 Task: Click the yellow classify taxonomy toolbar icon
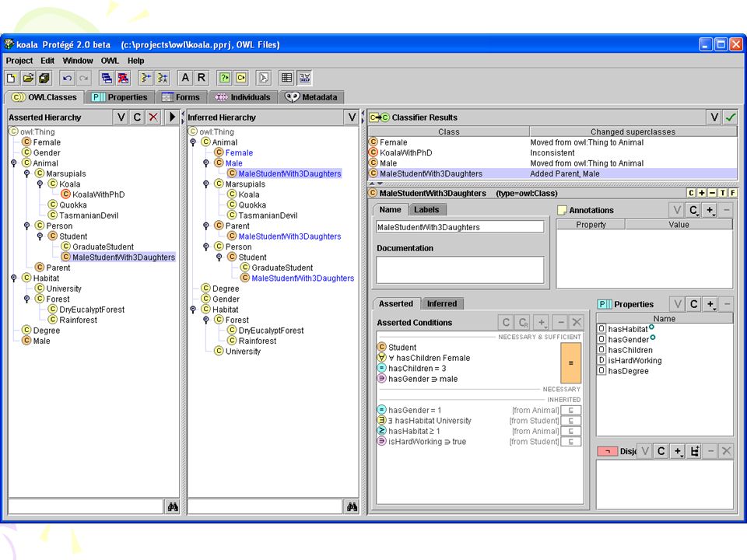point(241,78)
